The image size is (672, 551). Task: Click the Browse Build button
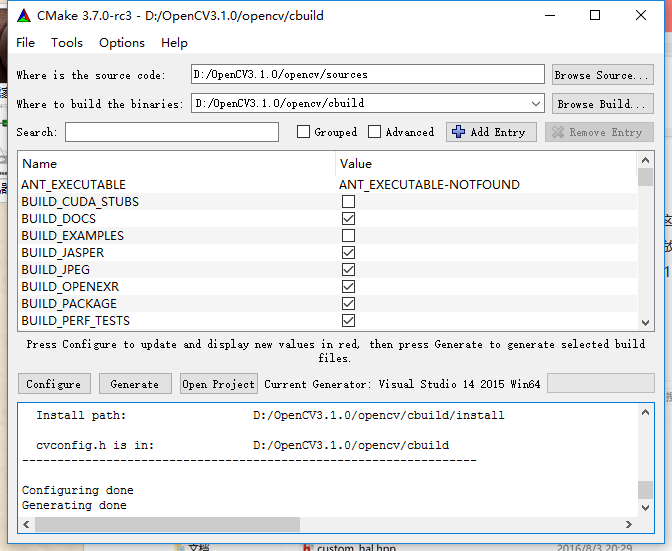603,104
